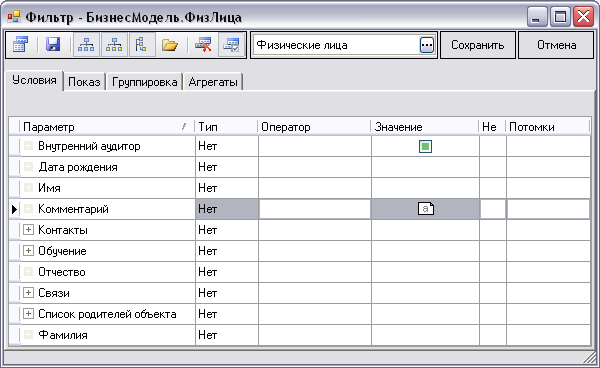600x368 pixels.
Task: Expand the Обучение tree node
Action: pyautogui.click(x=28, y=251)
